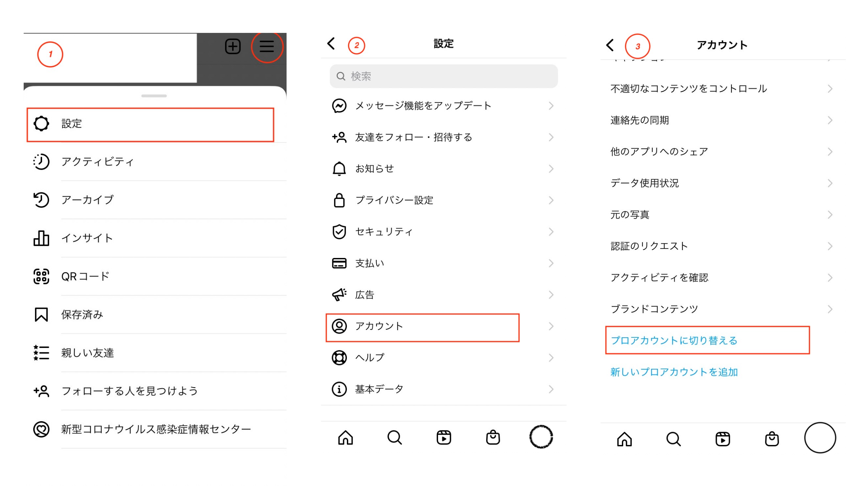Tap the drag handle on the menu sheet
This screenshot has width=868, height=486.
pos(154,96)
